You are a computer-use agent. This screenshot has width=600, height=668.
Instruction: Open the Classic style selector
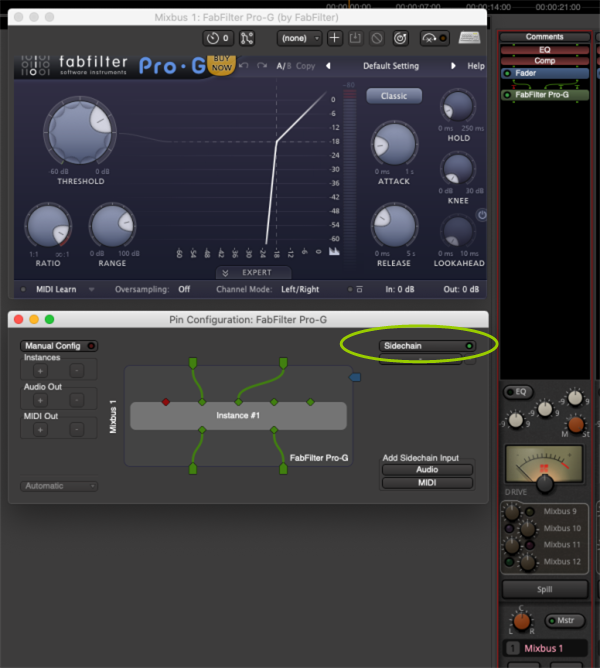coord(394,96)
